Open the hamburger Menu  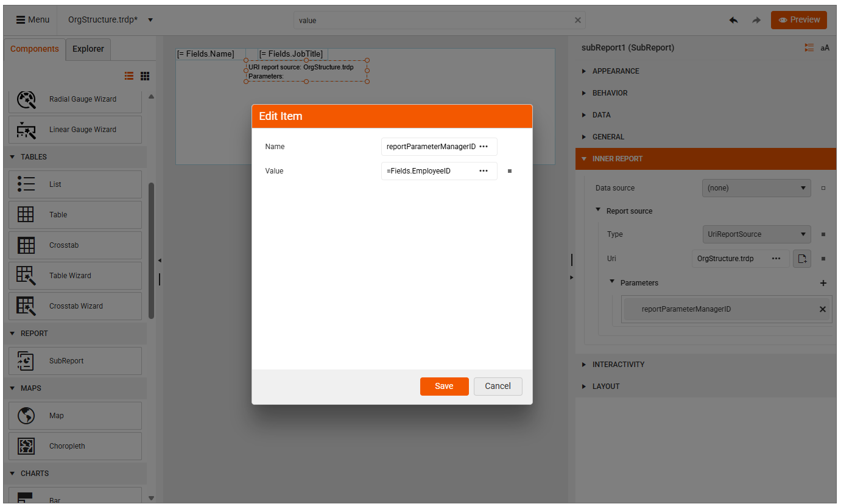pos(32,19)
